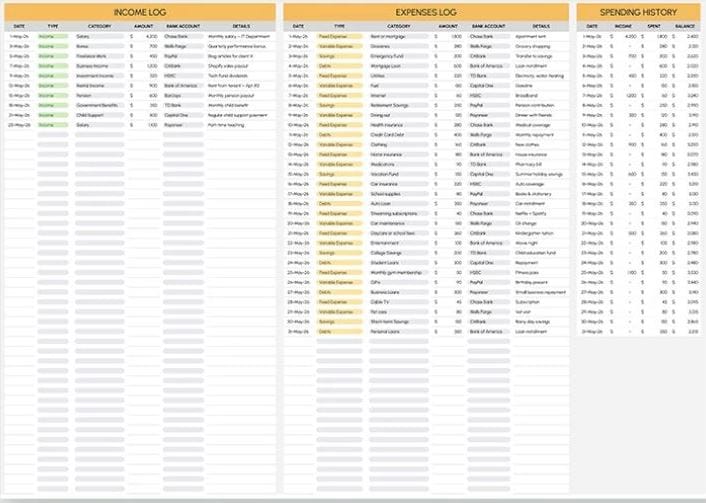Click the Daycare or school fees cell
The image size is (706, 503).
coord(399,233)
